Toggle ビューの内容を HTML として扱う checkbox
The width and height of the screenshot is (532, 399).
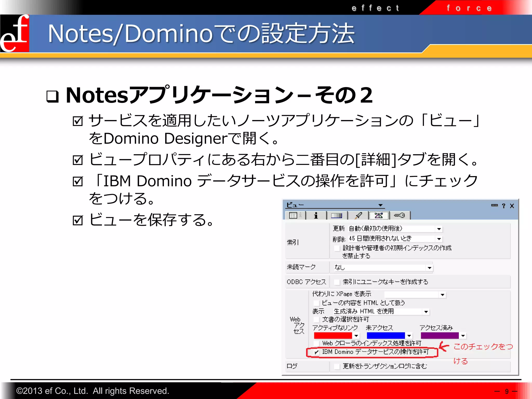coord(316,303)
